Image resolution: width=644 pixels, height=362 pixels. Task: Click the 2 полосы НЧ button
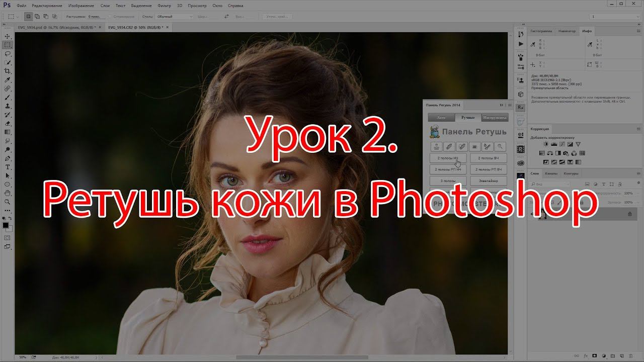449,158
